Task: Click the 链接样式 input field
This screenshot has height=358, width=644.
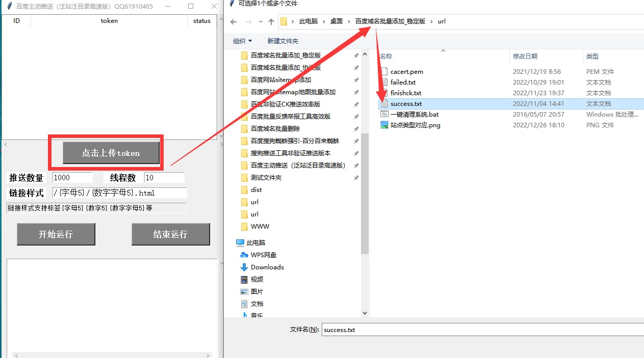Action: [x=119, y=193]
